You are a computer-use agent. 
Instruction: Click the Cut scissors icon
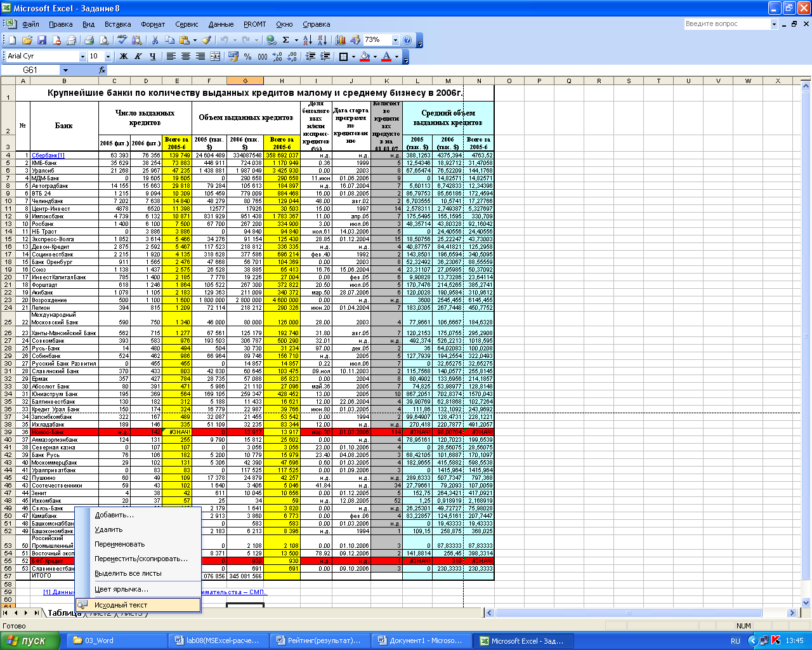point(155,40)
